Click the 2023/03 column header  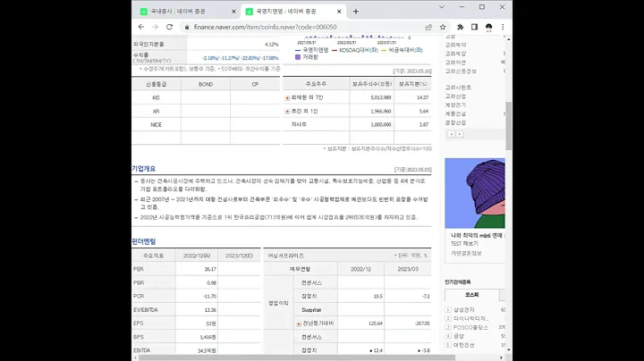coord(408,269)
